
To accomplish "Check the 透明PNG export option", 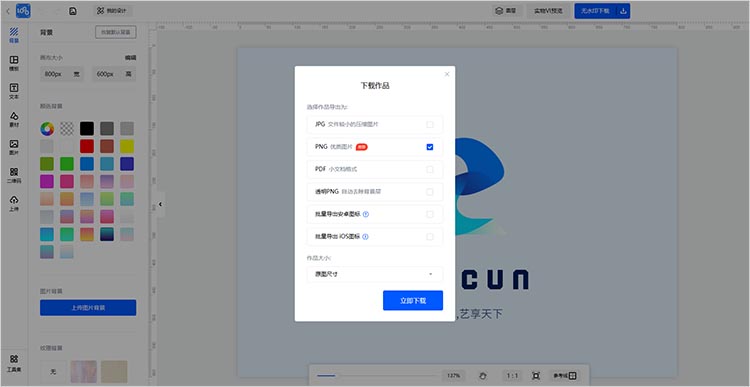I will coord(430,192).
